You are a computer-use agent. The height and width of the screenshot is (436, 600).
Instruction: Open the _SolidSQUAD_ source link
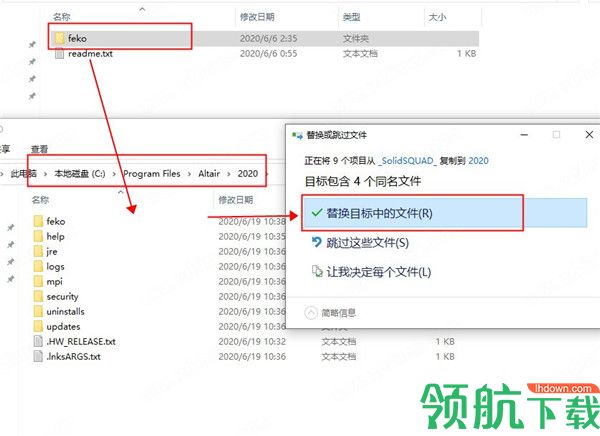pos(407,161)
